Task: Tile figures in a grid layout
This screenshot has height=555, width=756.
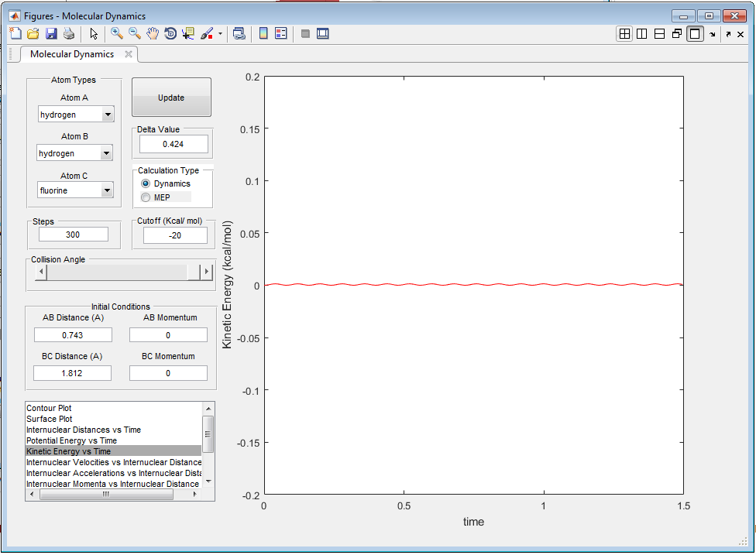Action: (x=624, y=33)
